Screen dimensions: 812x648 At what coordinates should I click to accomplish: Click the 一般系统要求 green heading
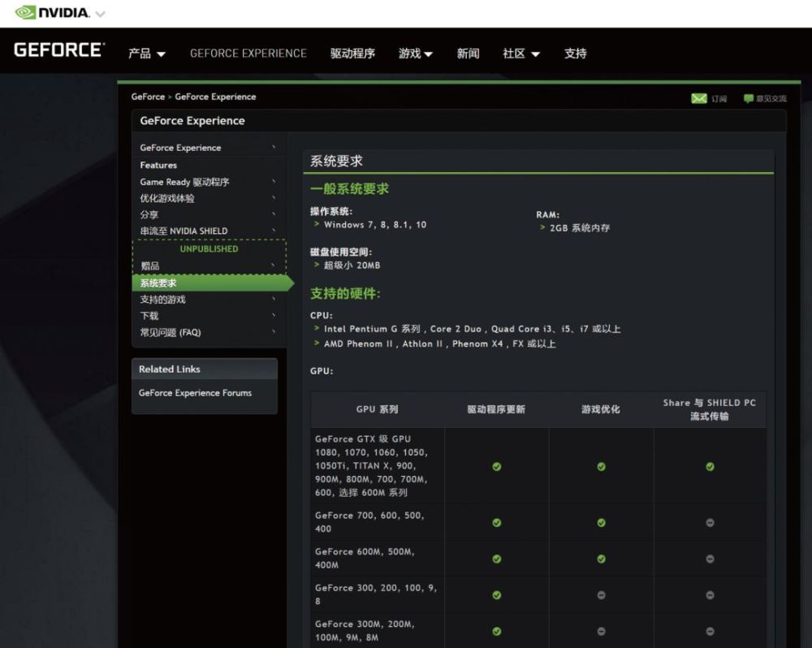(349, 189)
